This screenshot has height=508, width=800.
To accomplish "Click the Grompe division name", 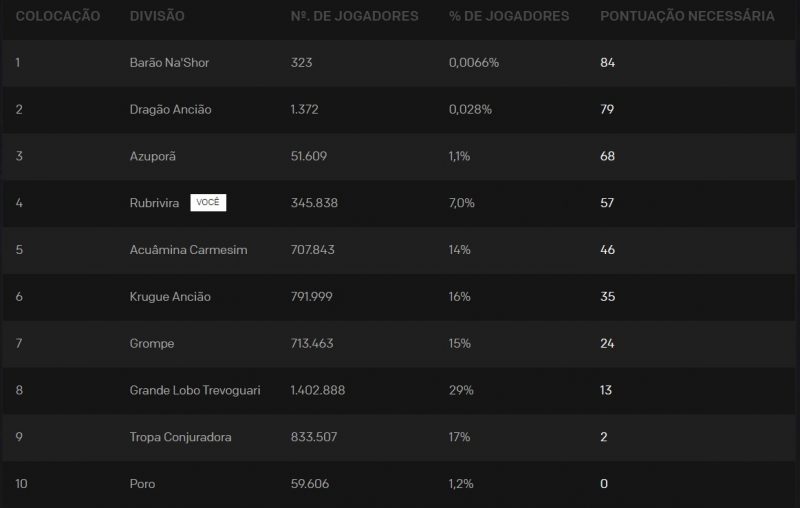I will (152, 344).
